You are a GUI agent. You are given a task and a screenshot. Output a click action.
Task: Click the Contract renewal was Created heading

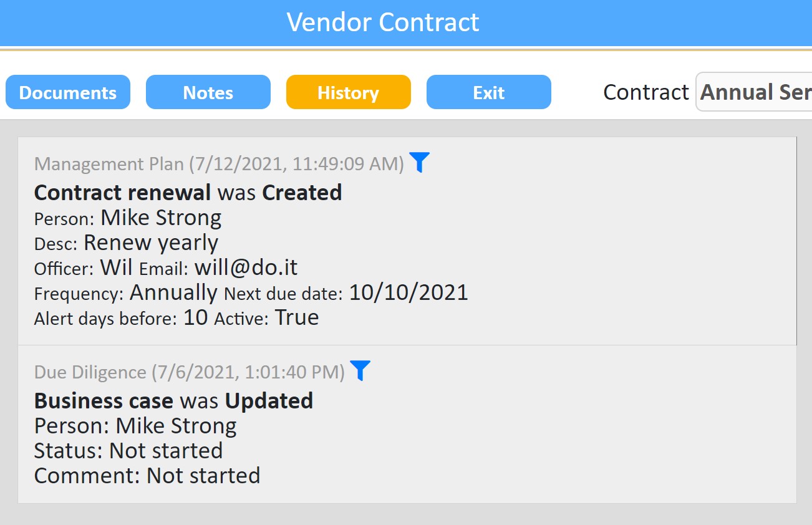pos(188,192)
